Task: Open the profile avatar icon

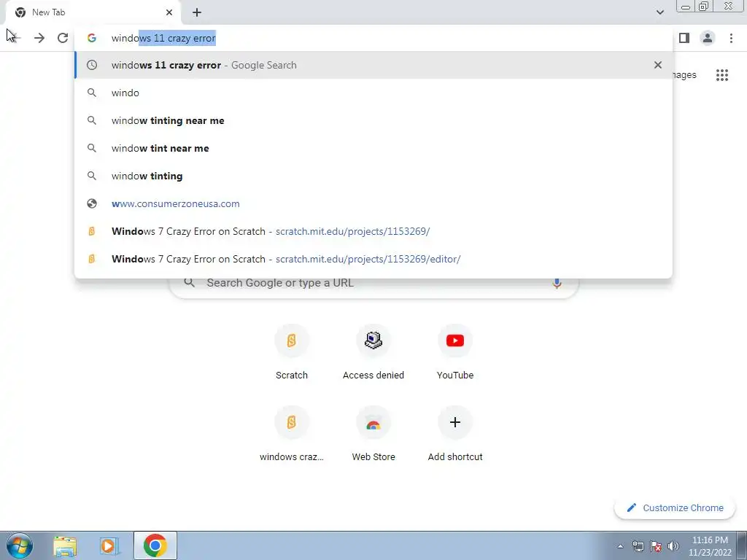Action: click(708, 38)
